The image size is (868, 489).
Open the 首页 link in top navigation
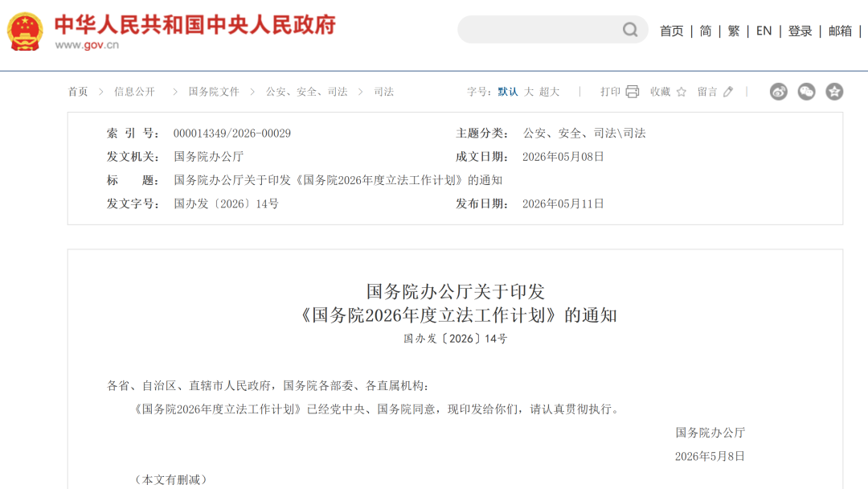(671, 31)
